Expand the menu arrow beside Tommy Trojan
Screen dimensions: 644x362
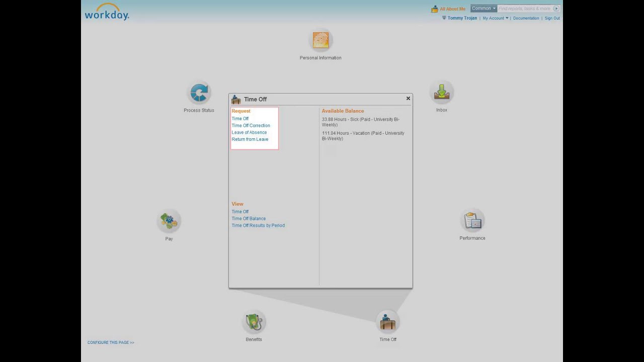pos(444,18)
